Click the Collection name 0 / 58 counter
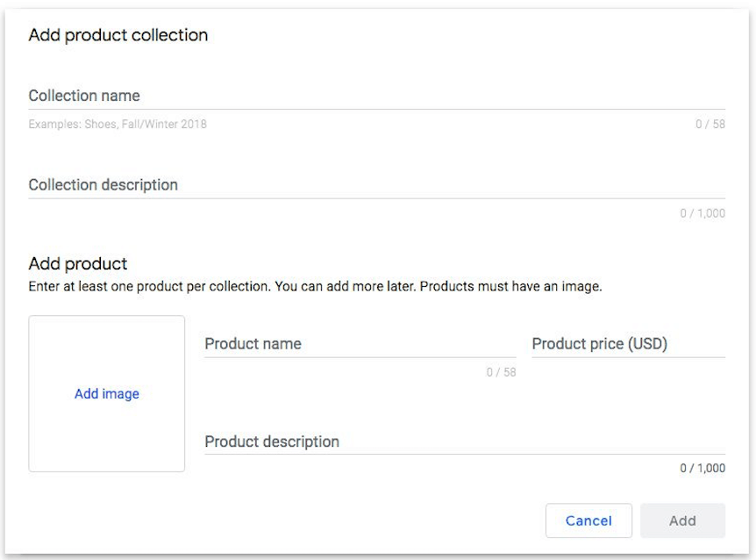 (x=710, y=124)
